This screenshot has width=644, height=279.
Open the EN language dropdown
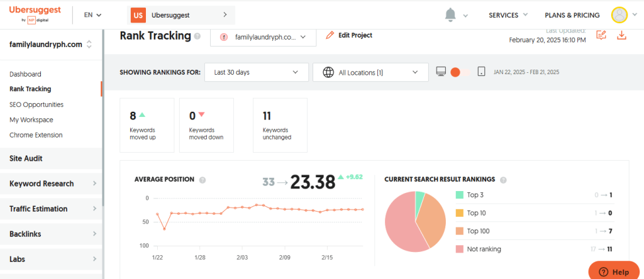pos(92,14)
